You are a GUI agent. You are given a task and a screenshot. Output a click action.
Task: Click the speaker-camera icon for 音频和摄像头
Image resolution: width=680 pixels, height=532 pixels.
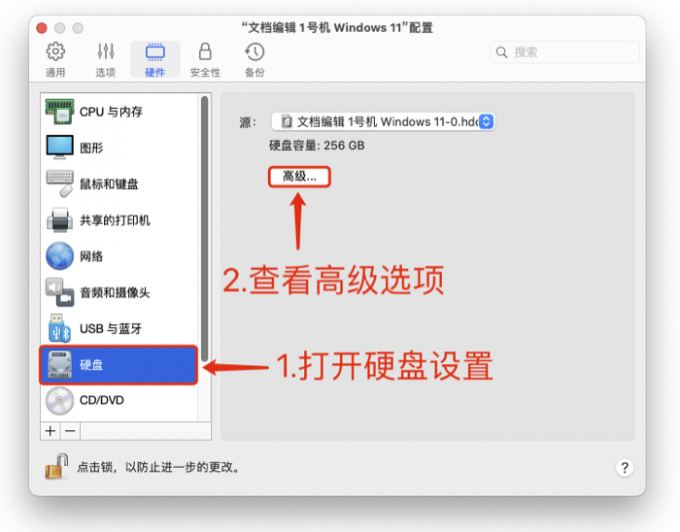click(x=60, y=292)
